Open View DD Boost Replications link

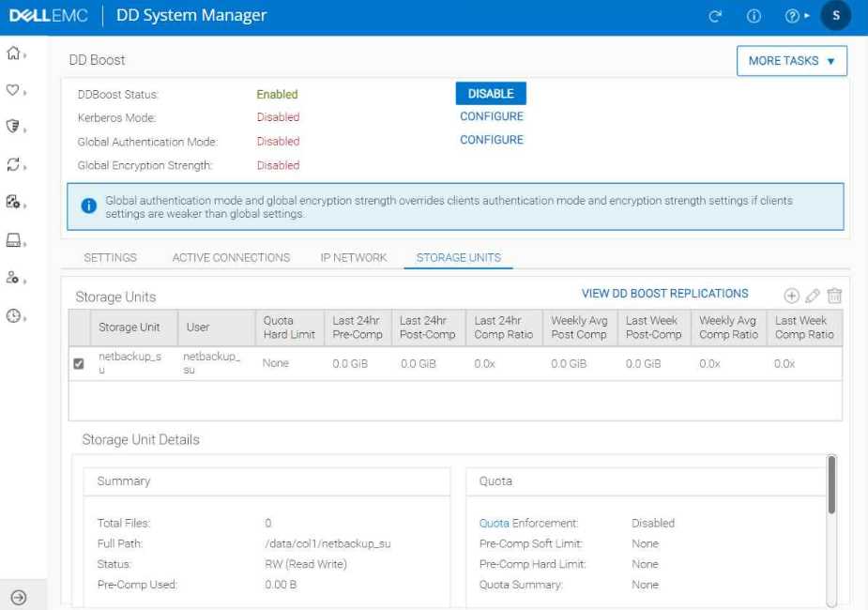pos(664,294)
